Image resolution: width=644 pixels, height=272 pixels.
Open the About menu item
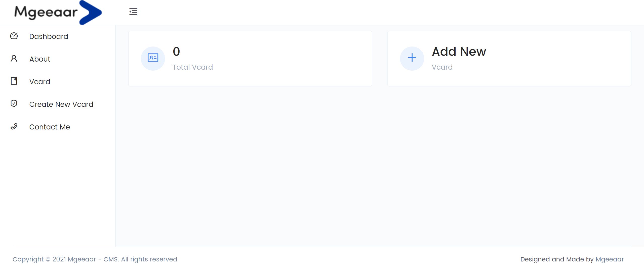click(x=40, y=59)
